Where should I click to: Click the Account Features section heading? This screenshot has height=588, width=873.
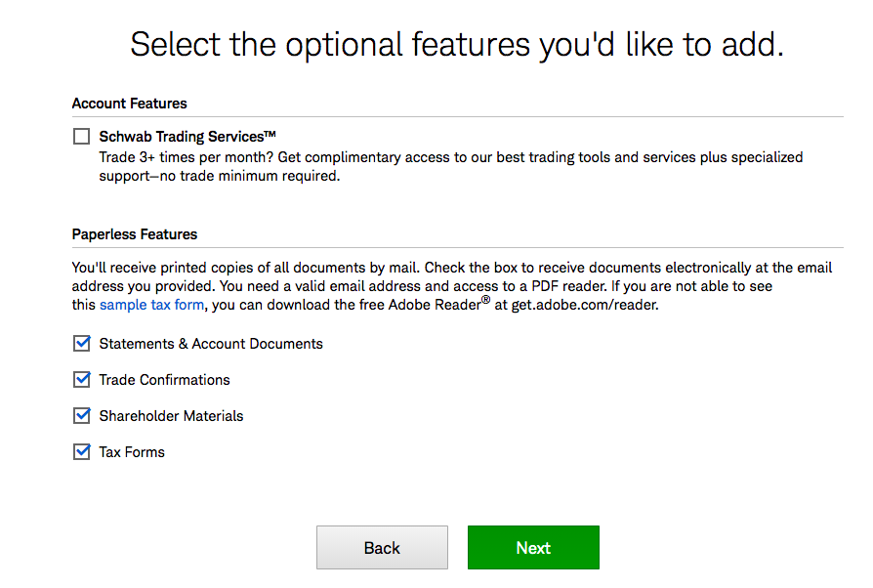(129, 104)
